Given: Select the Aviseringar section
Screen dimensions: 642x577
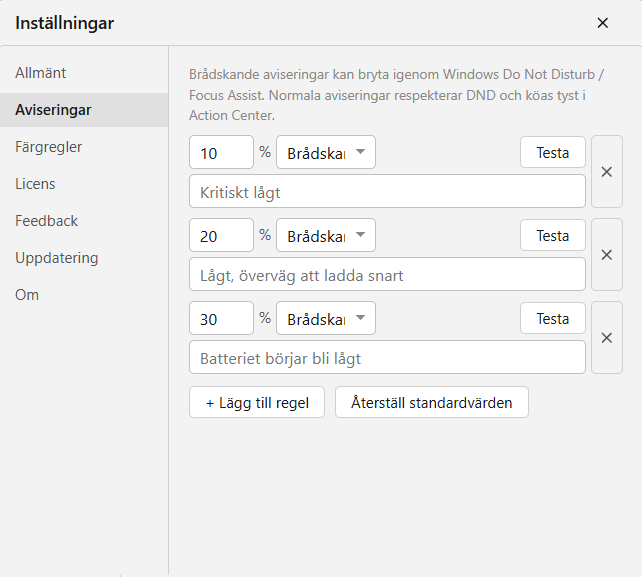Looking at the screenshot, I should 84,110.
